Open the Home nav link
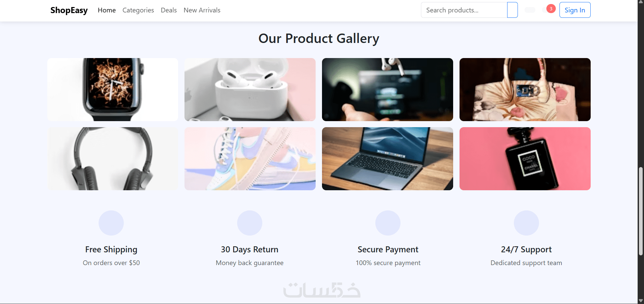Screen dimensions: 644x304 tap(107, 10)
